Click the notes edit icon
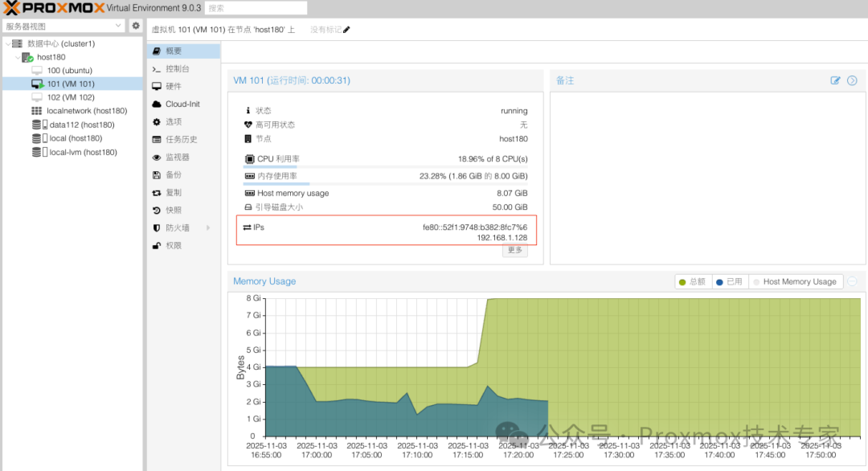This screenshot has width=868, height=471. click(x=836, y=80)
